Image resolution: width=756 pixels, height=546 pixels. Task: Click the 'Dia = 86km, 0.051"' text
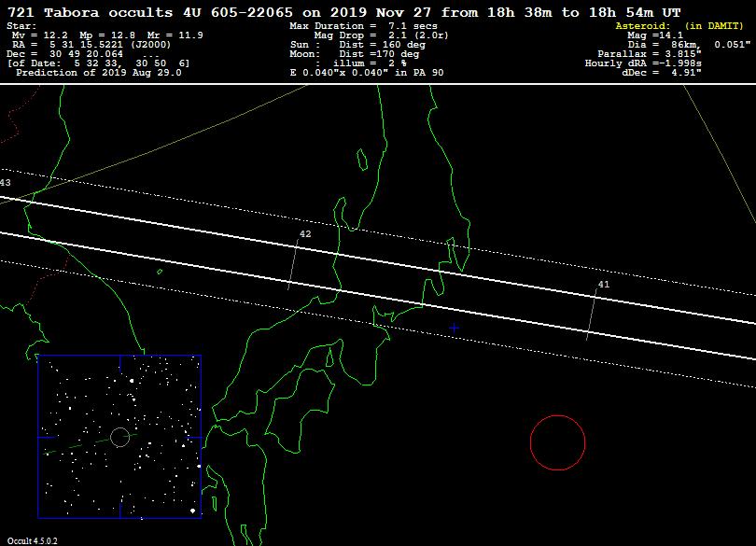click(x=689, y=45)
